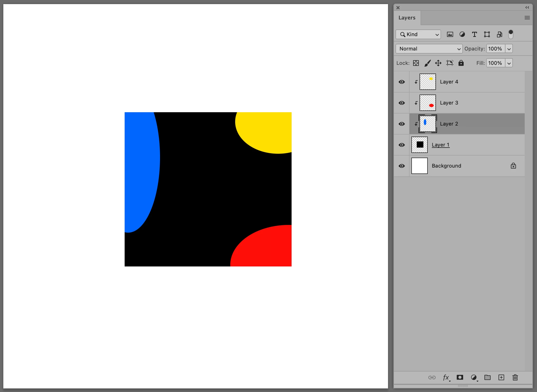The width and height of the screenshot is (537, 392).
Task: Open the Kind filter type dropdown
Action: (x=418, y=34)
